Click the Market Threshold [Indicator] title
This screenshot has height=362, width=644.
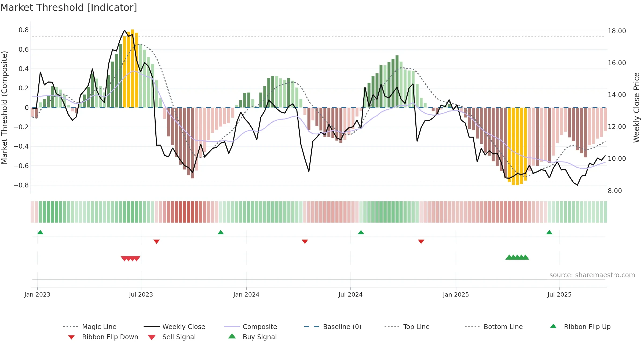click(69, 8)
